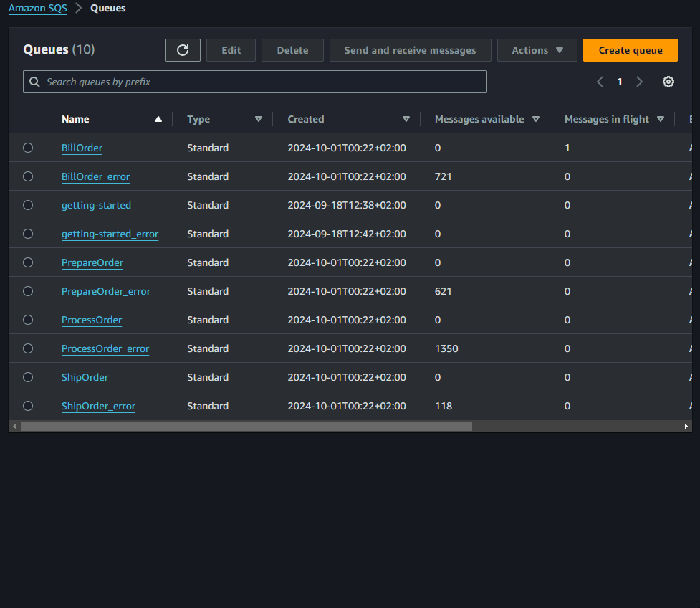Navigate to Amazon SQS breadcrumb

[x=37, y=8]
